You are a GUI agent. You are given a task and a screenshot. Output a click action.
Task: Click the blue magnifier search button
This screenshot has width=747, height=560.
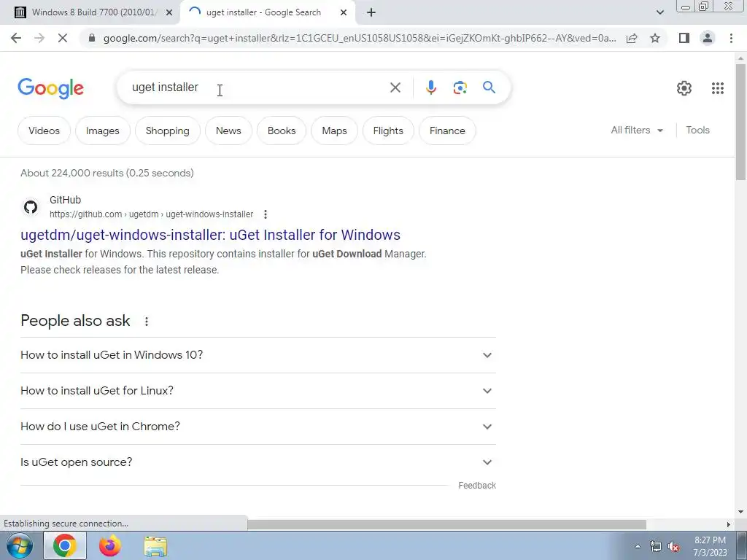489,87
